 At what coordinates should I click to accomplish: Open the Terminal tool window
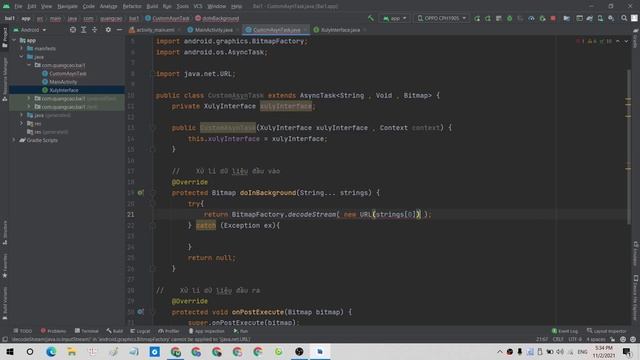[87, 331]
